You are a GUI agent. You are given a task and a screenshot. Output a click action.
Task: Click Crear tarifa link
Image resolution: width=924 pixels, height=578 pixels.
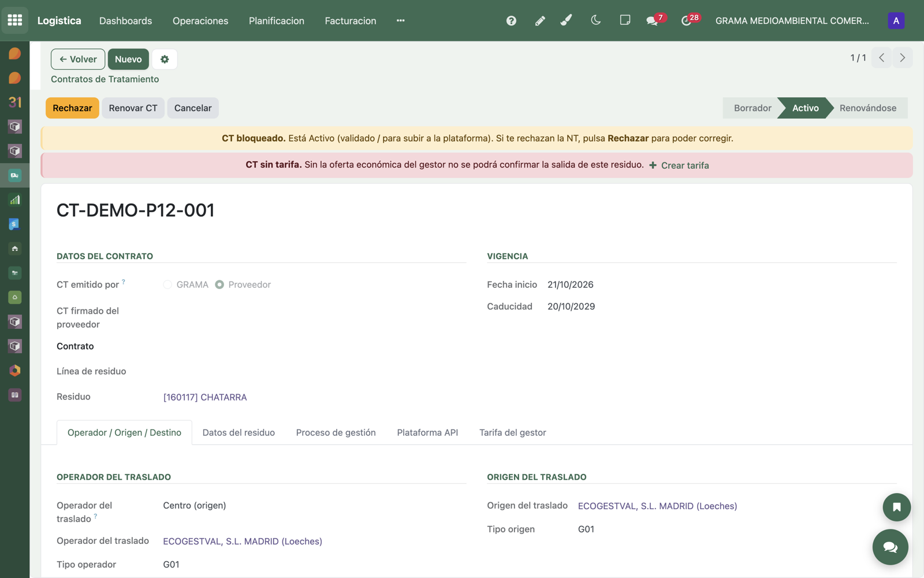coord(679,165)
